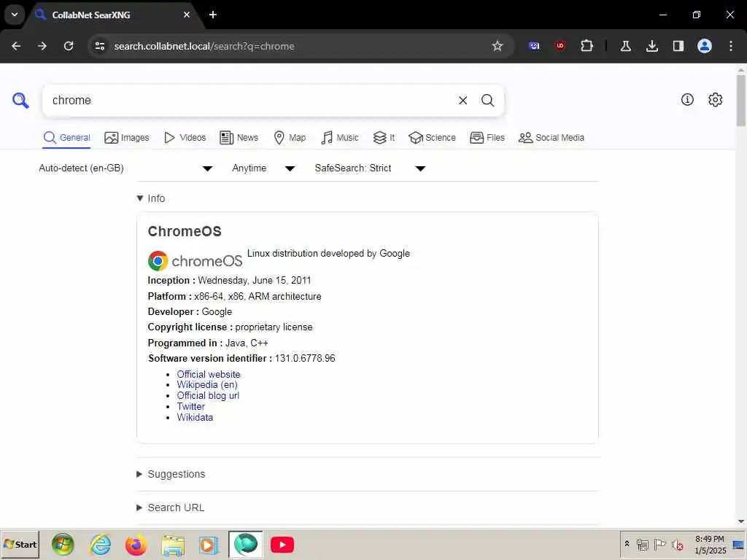Open Chrome three-dot menu
Viewport: 747px width, 560px height.
[731, 46]
